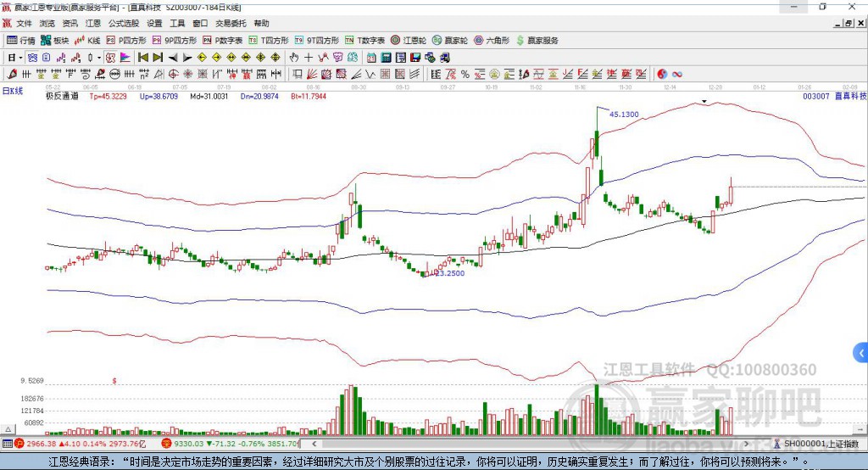The width and height of the screenshot is (868, 470).
Task: Open the 交易委托 menu
Action: pos(231,23)
